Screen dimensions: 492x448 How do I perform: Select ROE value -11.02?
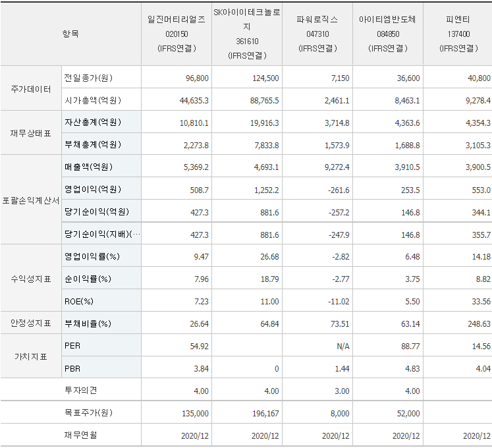coord(339,301)
